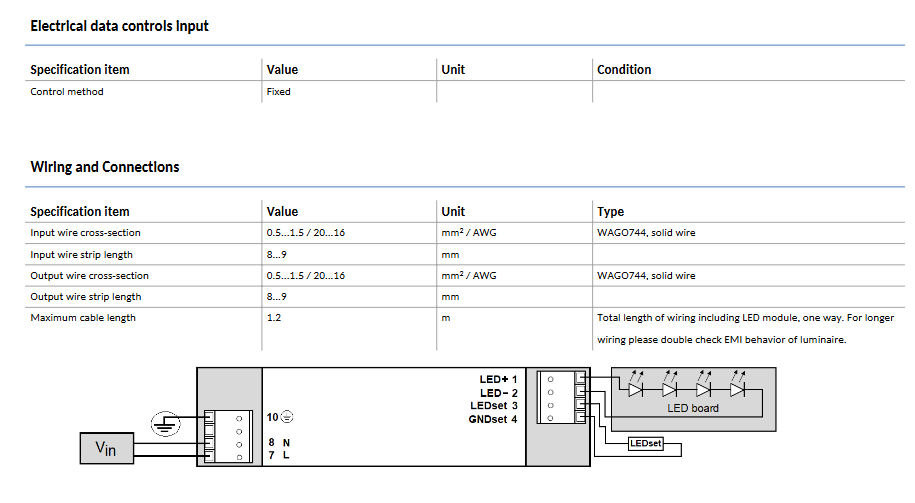Click the small ground symbol beside 10
Viewport: 915px width, 503px height.
tap(287, 417)
